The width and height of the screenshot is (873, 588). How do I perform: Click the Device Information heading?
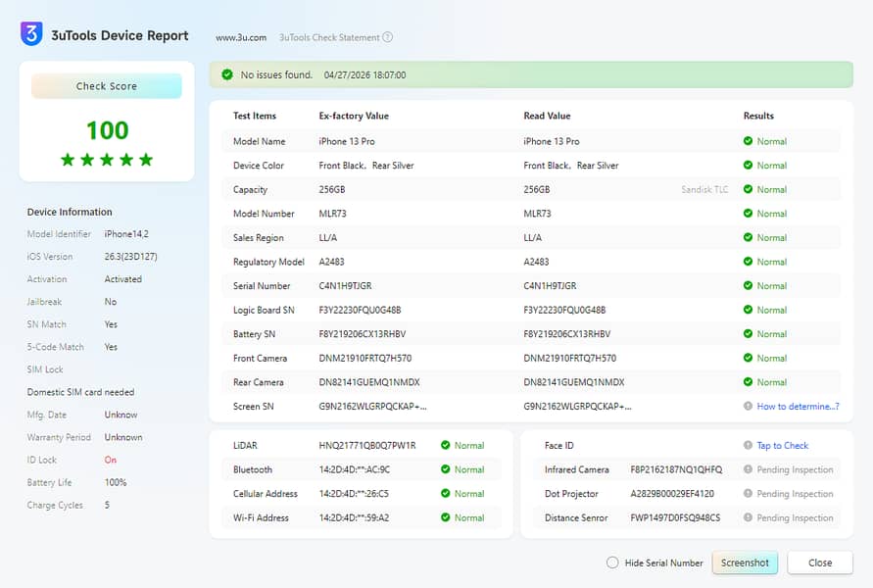pos(70,212)
